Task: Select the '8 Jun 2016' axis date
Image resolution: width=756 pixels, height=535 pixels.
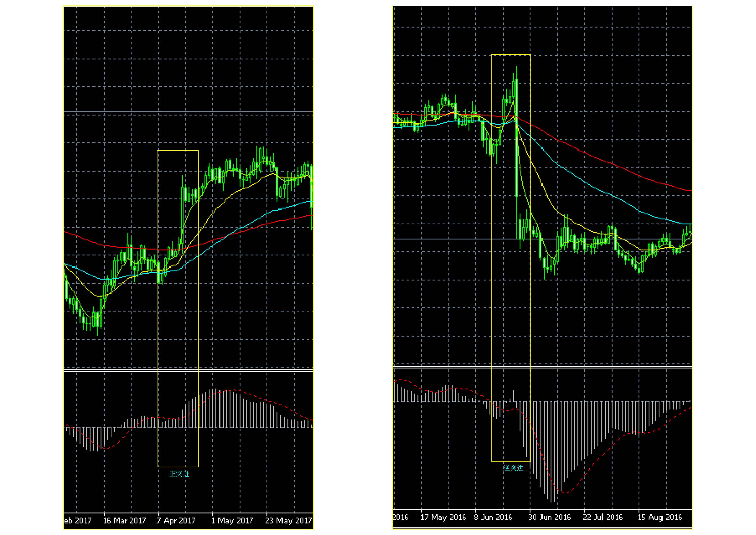Action: (x=493, y=518)
